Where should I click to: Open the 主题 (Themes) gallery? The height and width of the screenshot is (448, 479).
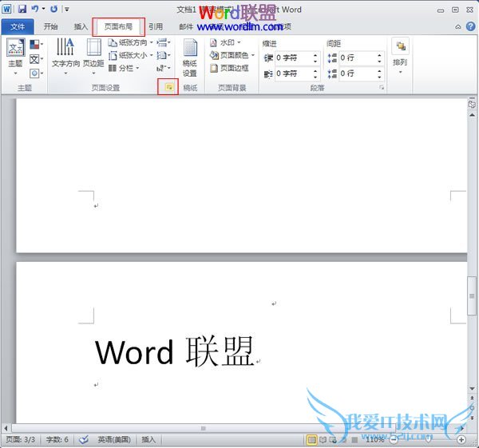[x=15, y=57]
